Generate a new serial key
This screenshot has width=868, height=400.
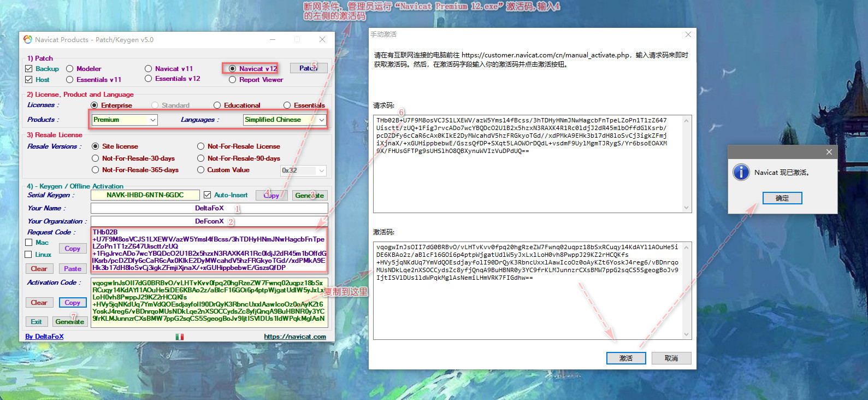click(x=309, y=195)
